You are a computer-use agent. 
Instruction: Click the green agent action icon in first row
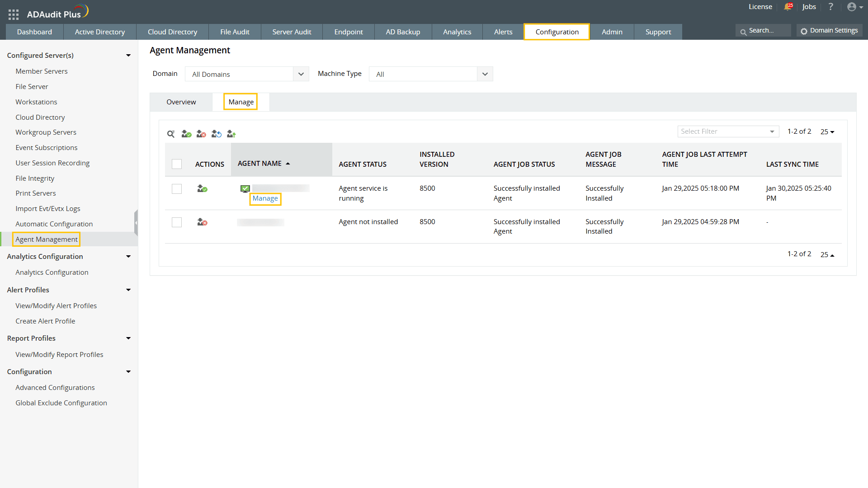point(202,188)
